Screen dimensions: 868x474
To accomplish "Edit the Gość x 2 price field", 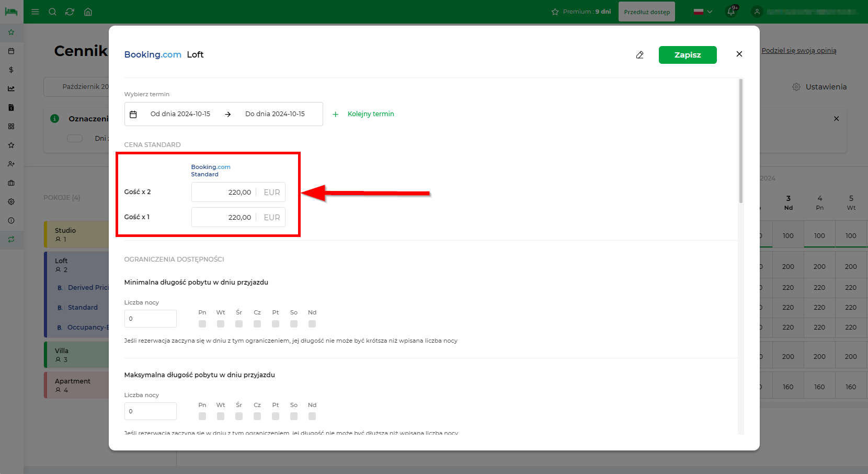I will click(x=238, y=192).
